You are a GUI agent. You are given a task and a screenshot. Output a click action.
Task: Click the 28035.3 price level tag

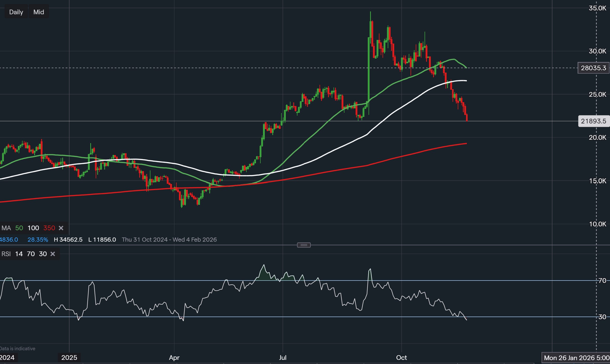[593, 68]
